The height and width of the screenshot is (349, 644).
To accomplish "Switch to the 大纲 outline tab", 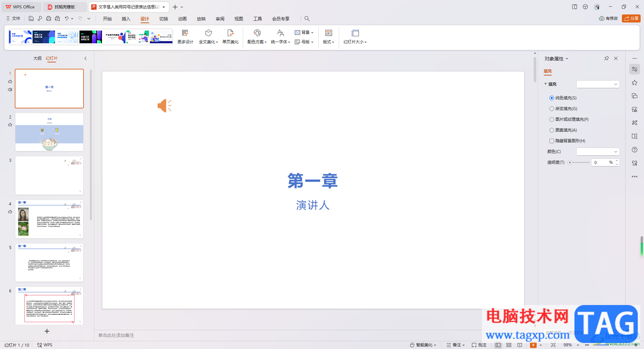I will click(x=38, y=58).
